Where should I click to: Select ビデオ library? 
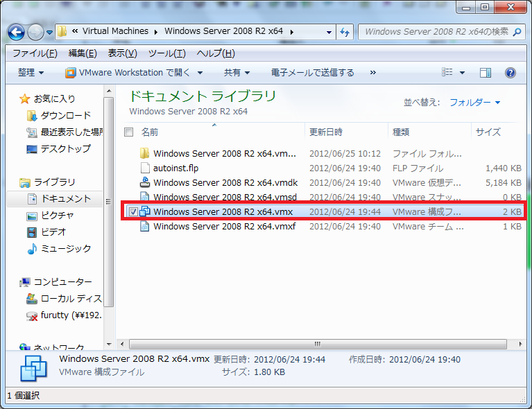46,232
